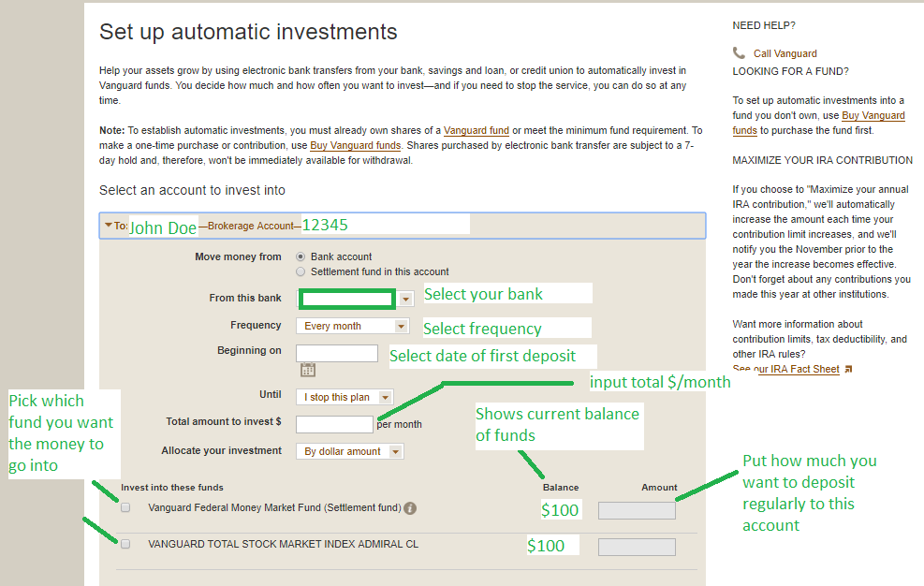Open the Frequency Every month dropdown
Image resolution: width=924 pixels, height=586 pixels.
click(x=352, y=326)
